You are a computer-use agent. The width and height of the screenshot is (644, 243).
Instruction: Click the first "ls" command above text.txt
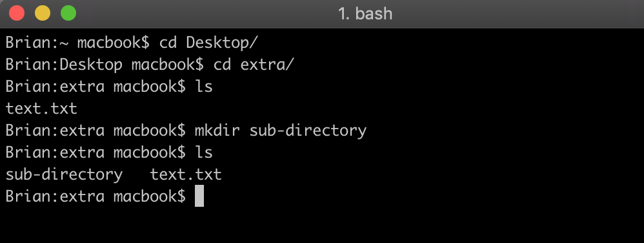[204, 87]
